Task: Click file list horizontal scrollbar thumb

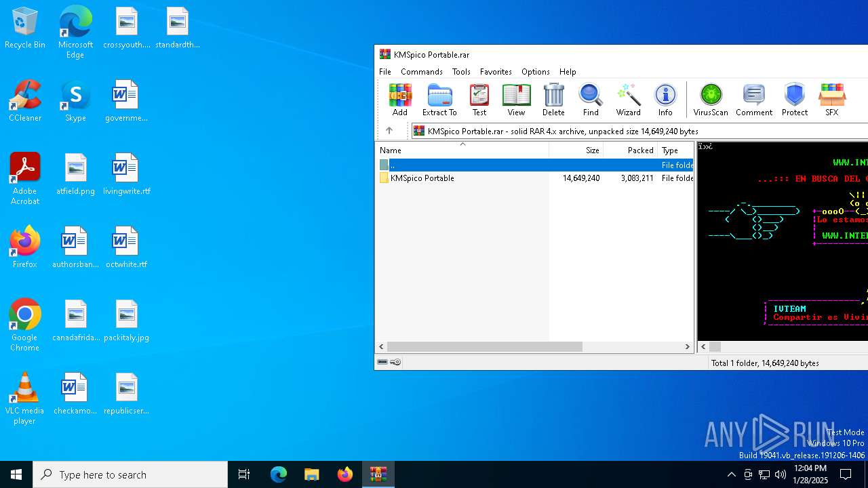Action: 484,346
